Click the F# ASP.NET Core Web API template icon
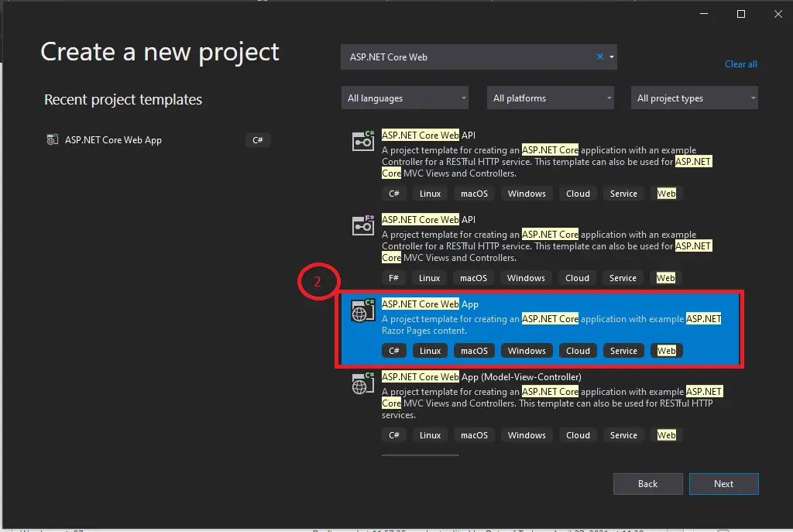 (x=363, y=225)
